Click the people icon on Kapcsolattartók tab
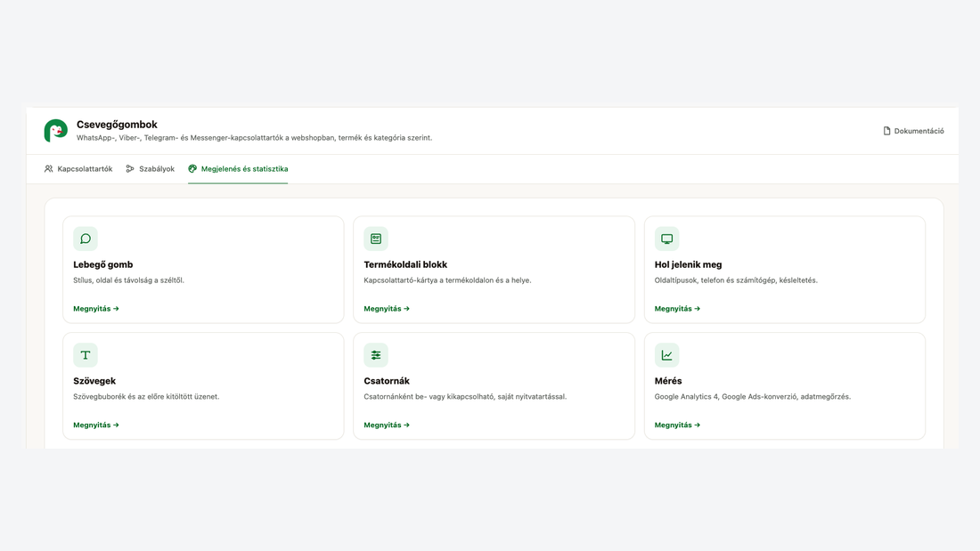 [49, 168]
